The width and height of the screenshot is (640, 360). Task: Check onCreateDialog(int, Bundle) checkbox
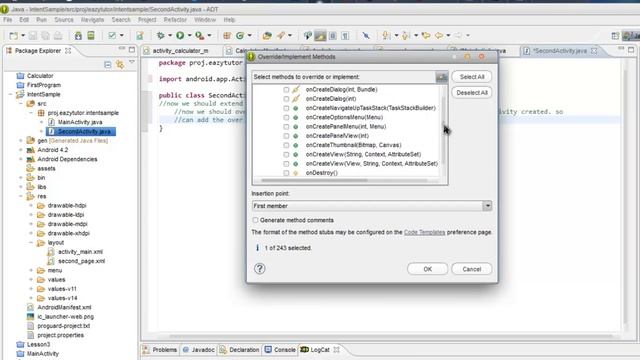click(x=286, y=89)
